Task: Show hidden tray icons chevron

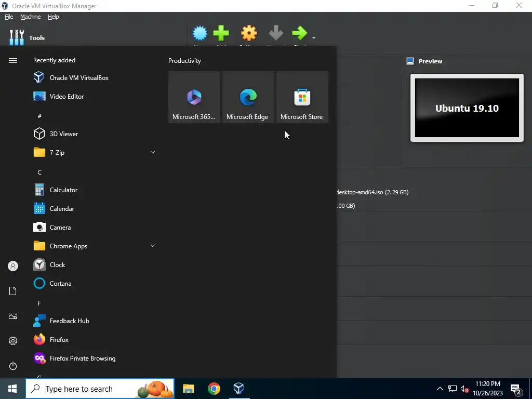Action: click(x=440, y=389)
